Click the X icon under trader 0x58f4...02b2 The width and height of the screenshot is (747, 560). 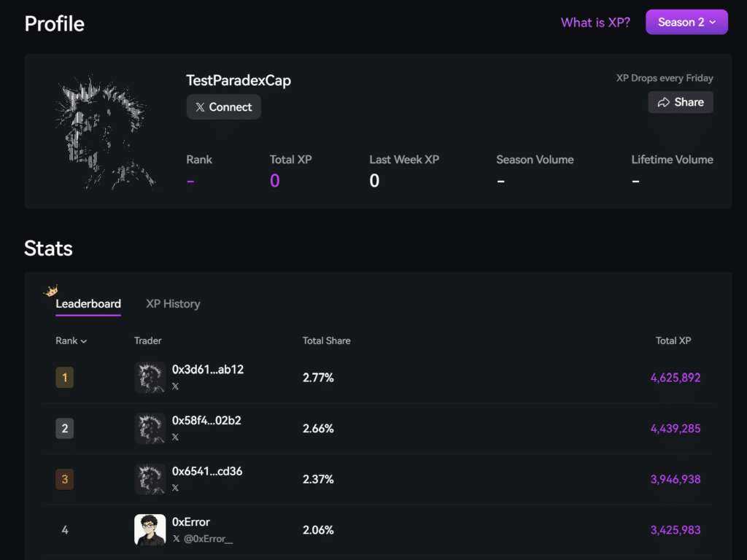click(175, 437)
